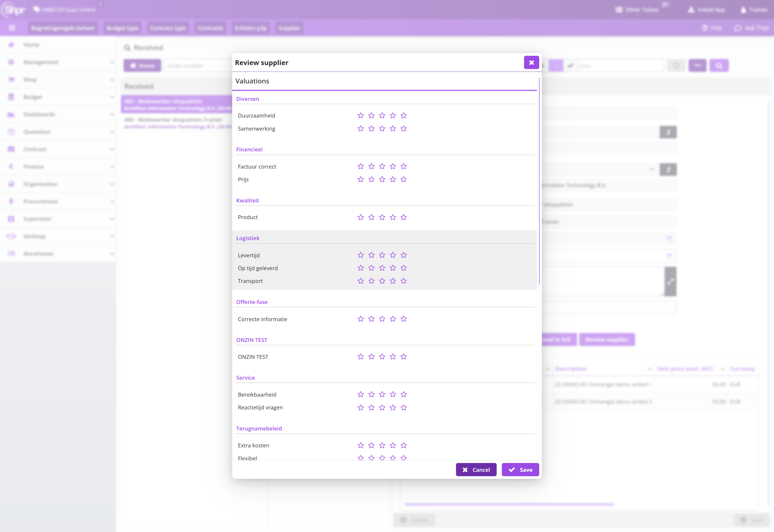The width and height of the screenshot is (774, 532).
Task: Rate Duurzaamheid with five stars
Action: click(404, 115)
